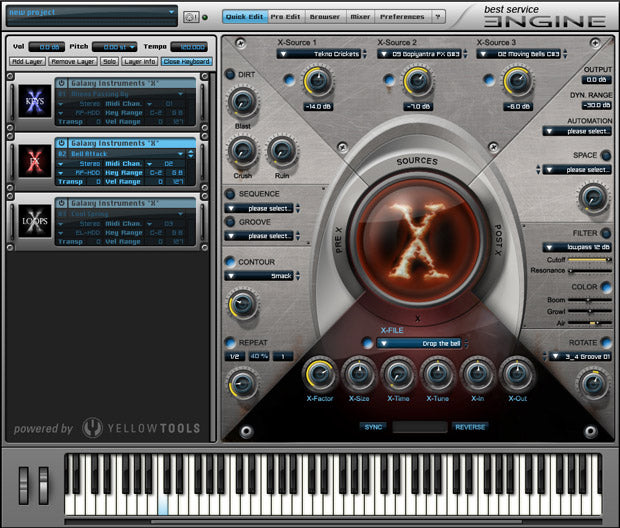Toggle the REPEAT section LED
The width and height of the screenshot is (620, 528).
click(230, 342)
